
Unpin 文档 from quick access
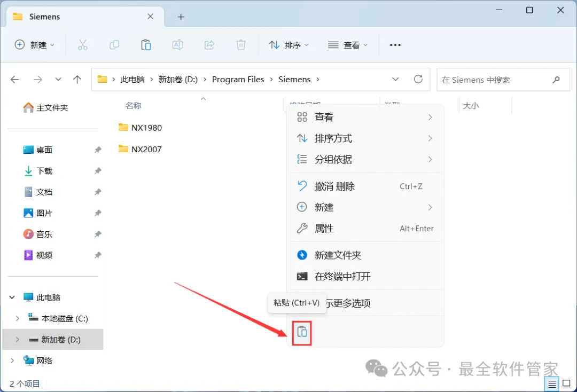click(98, 192)
